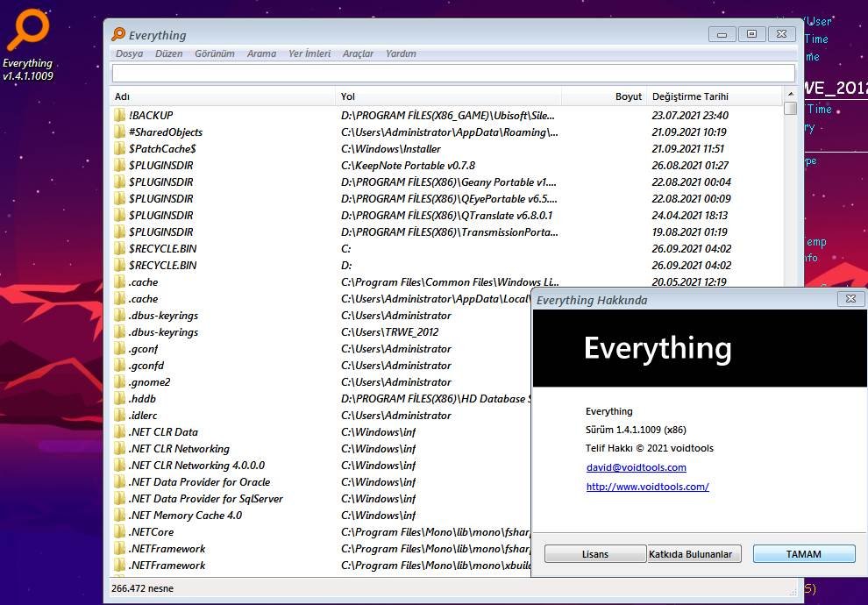868x605 pixels.
Task: Select the .NETCore folder name
Action: click(x=151, y=532)
